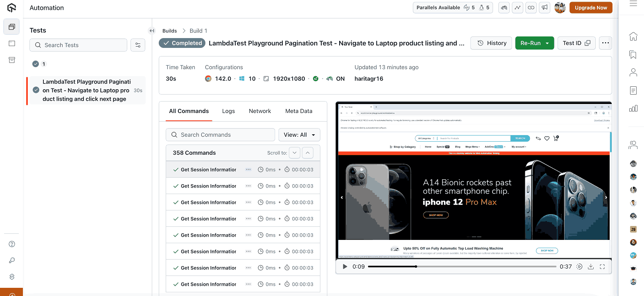Image resolution: width=644 pixels, height=296 pixels.
Task: Click the test video screenshot preview
Action: [473, 181]
